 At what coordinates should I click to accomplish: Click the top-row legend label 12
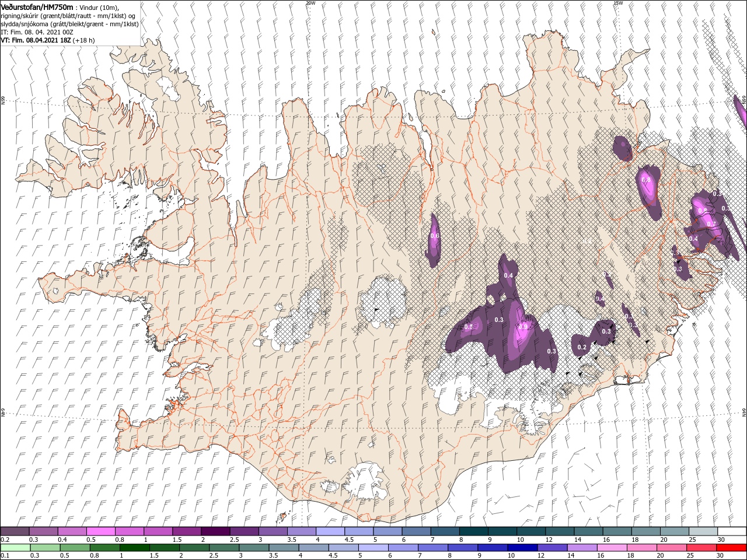click(x=550, y=540)
